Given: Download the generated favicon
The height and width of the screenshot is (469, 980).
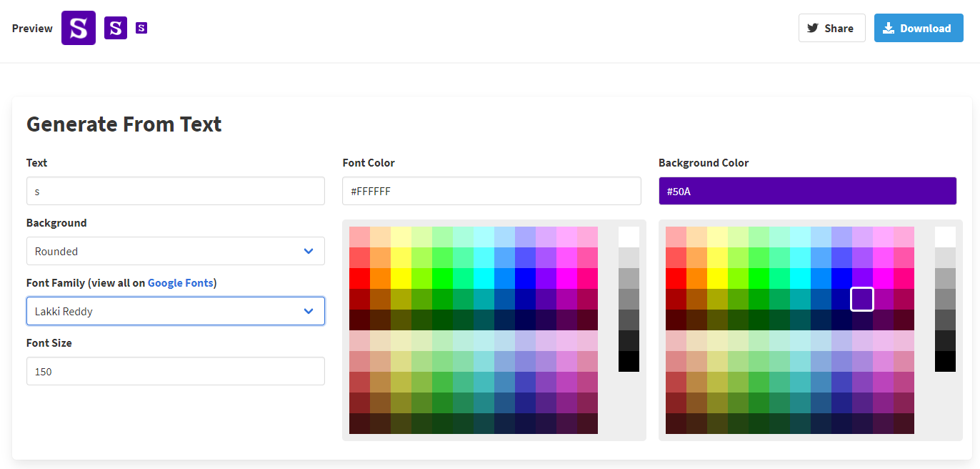Looking at the screenshot, I should pyautogui.click(x=919, y=28).
